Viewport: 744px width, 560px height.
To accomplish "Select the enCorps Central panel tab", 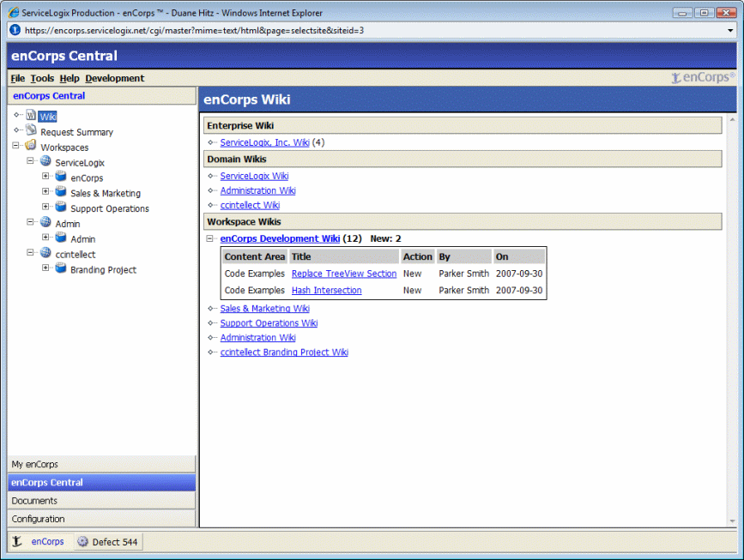I will click(101, 482).
